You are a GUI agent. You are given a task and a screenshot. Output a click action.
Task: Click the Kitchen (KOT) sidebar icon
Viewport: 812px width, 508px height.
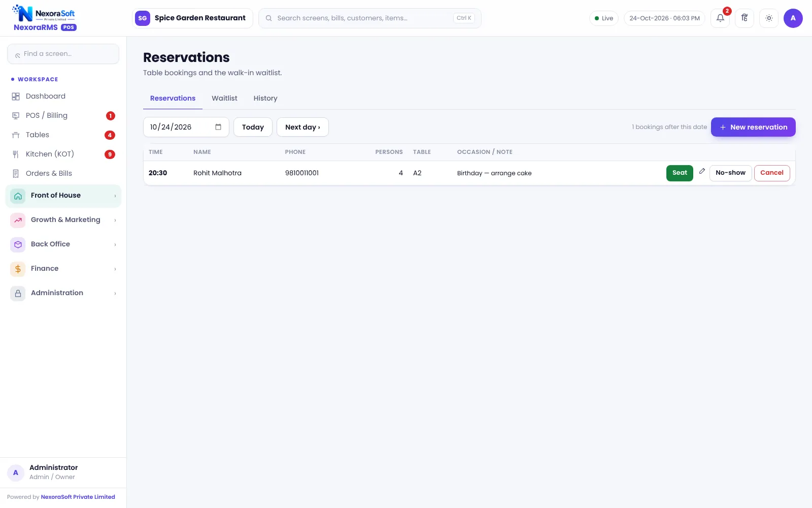[x=16, y=154]
